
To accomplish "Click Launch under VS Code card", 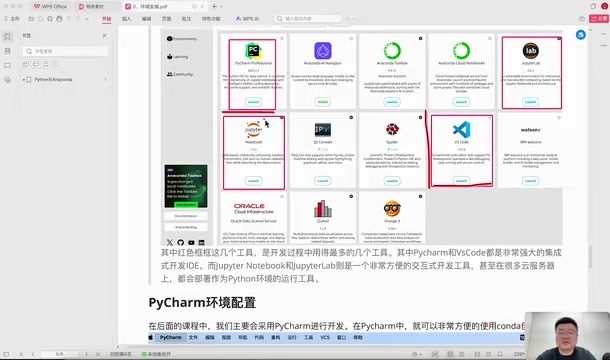I will coord(461,181).
